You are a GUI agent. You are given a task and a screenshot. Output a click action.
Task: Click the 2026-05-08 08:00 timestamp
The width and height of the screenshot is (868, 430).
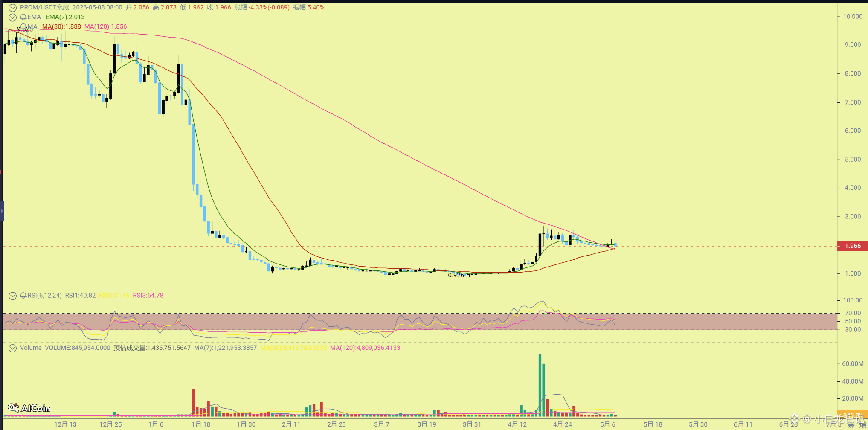(x=97, y=8)
